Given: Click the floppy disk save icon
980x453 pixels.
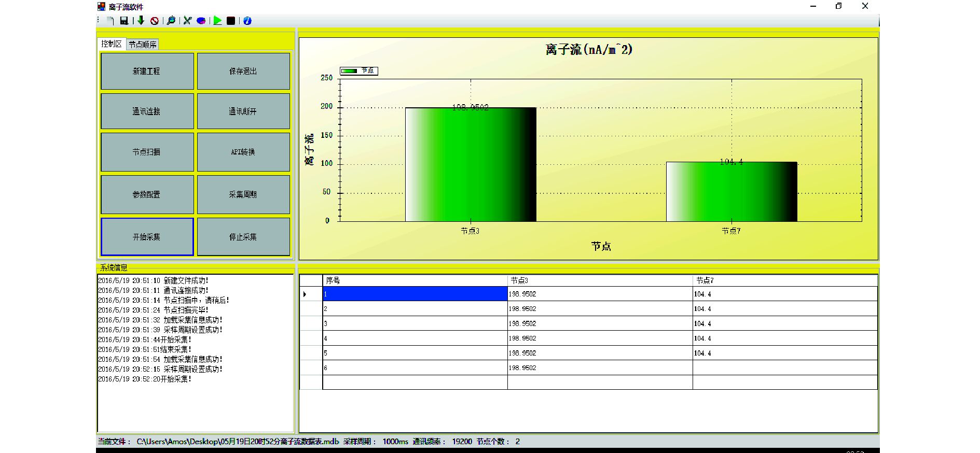Looking at the screenshot, I should (124, 21).
